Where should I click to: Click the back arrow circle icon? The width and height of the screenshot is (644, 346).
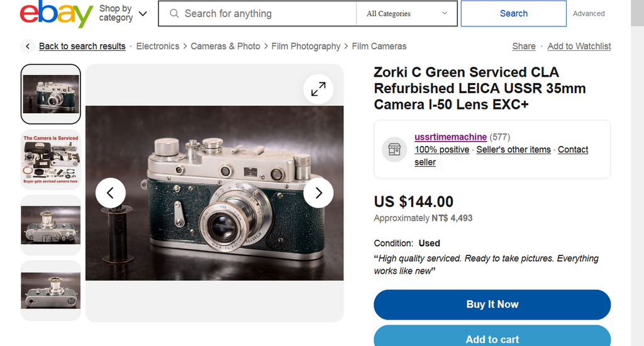click(x=28, y=47)
